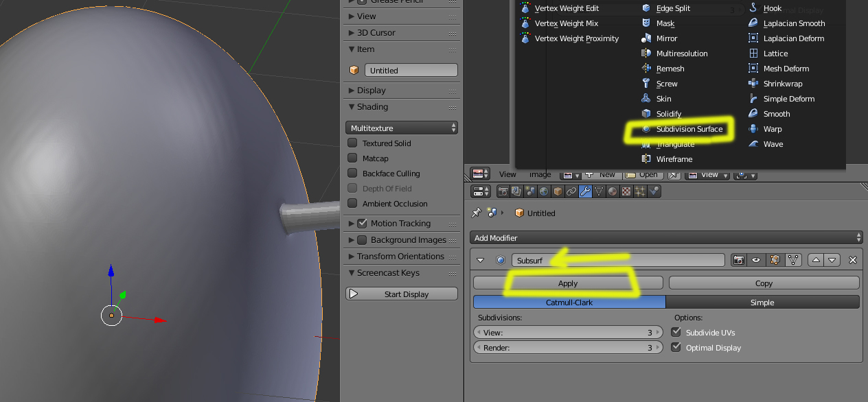Open the World properties tab (globe icon)

[544, 191]
